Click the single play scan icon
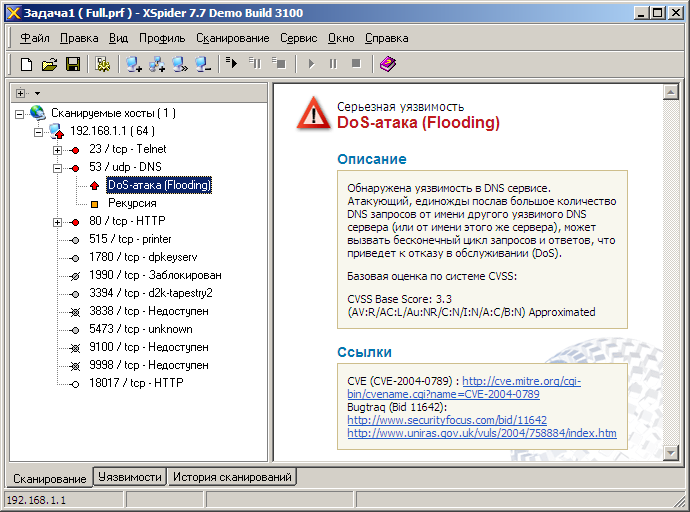690x512 pixels. (x=312, y=64)
